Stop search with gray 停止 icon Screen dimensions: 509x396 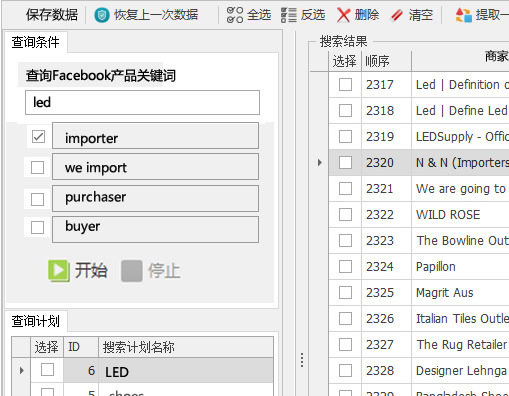pyautogui.click(x=132, y=271)
